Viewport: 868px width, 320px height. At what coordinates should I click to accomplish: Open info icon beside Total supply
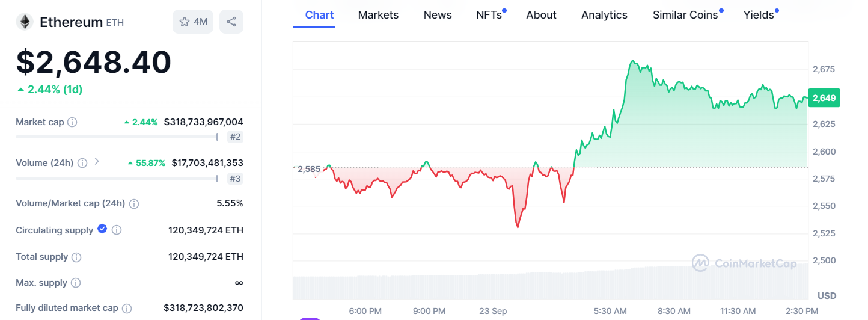point(76,257)
